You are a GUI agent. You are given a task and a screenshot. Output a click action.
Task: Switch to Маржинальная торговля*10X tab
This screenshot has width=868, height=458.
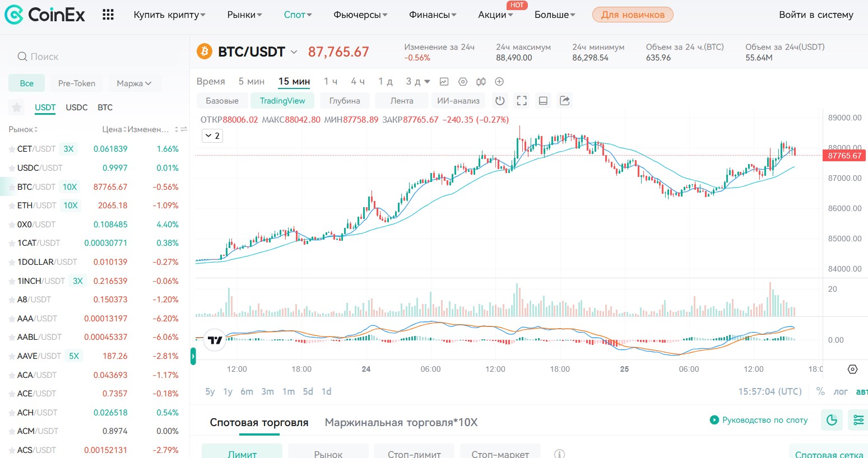[401, 423]
